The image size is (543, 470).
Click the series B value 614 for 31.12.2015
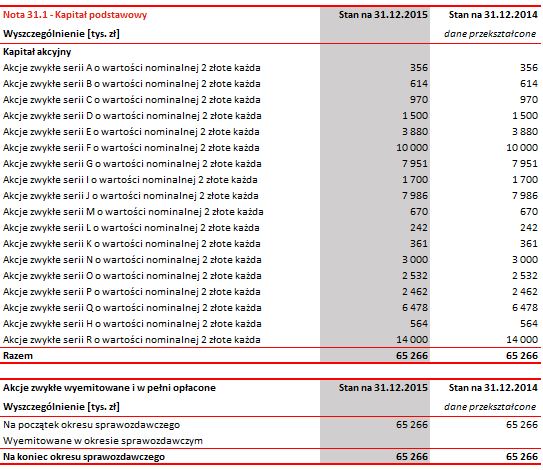point(419,83)
